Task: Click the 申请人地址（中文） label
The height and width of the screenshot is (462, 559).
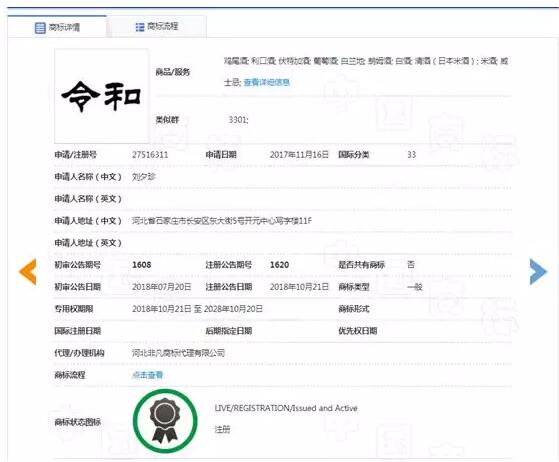Action: (x=88, y=221)
